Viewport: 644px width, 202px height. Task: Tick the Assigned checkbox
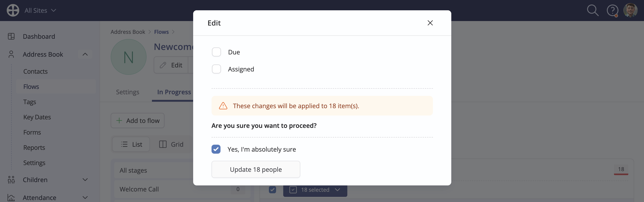coord(216,69)
